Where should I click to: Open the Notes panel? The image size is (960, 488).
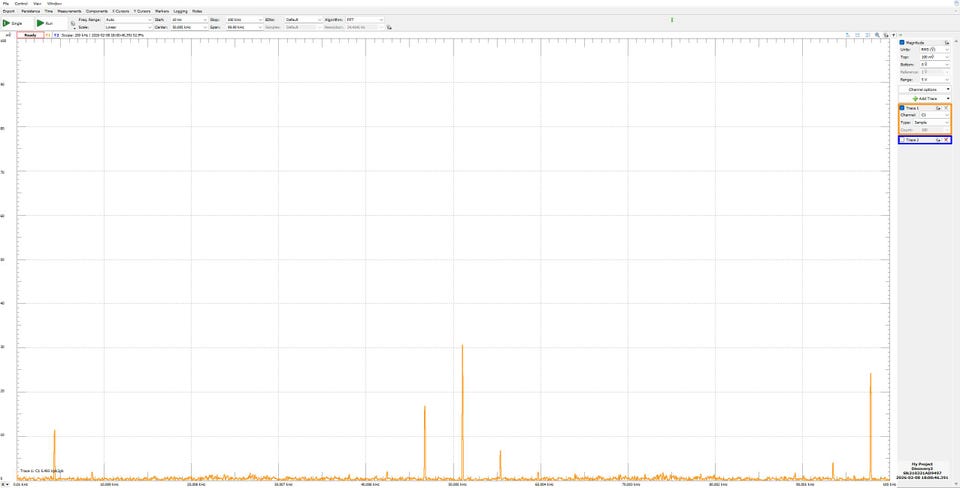197,11
